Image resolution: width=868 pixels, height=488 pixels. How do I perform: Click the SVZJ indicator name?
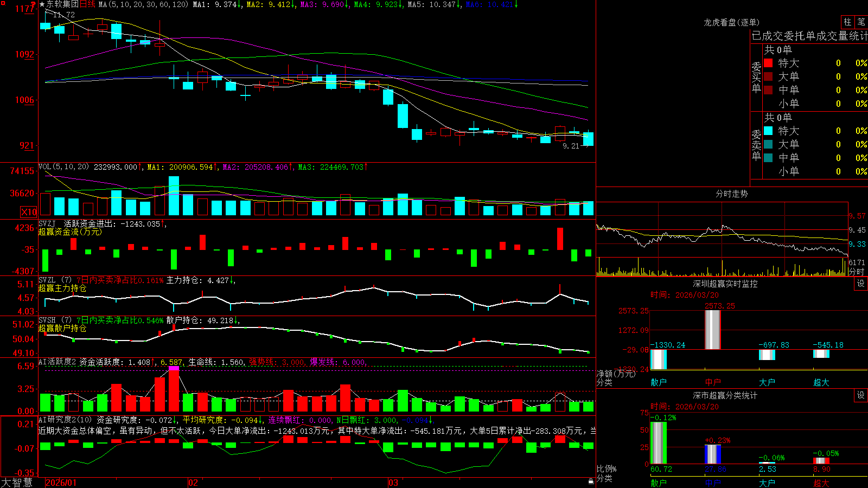47,223
